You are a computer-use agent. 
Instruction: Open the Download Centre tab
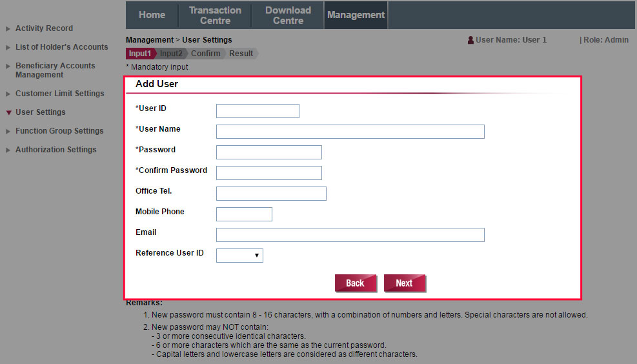click(288, 15)
